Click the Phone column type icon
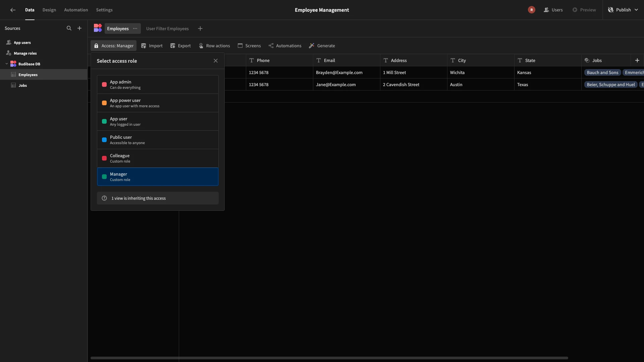The width and height of the screenshot is (644, 362). pyautogui.click(x=252, y=60)
